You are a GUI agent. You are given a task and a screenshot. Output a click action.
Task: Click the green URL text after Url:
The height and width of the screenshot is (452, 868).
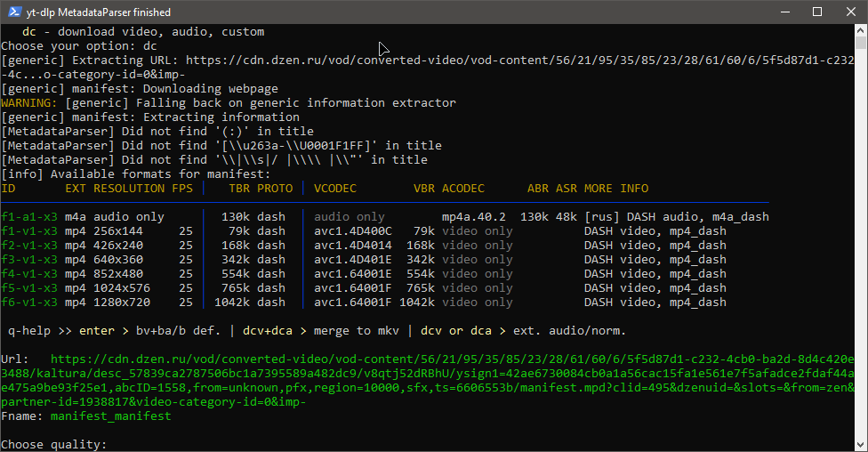428,381
